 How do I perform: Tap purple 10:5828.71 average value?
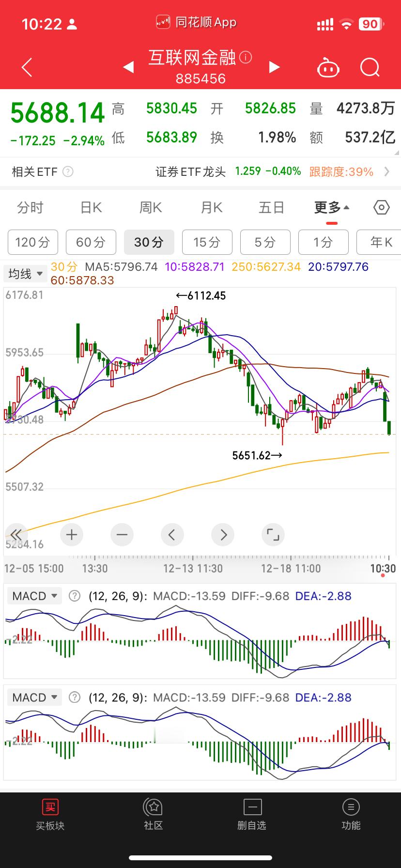click(195, 267)
